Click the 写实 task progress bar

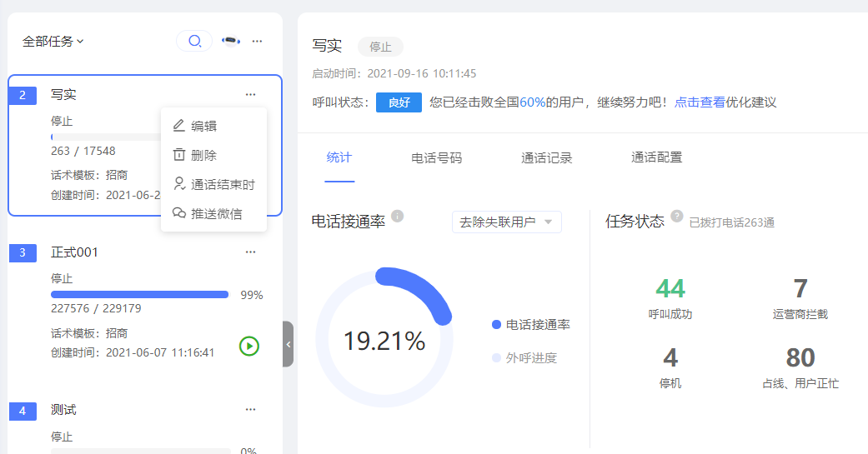point(105,137)
